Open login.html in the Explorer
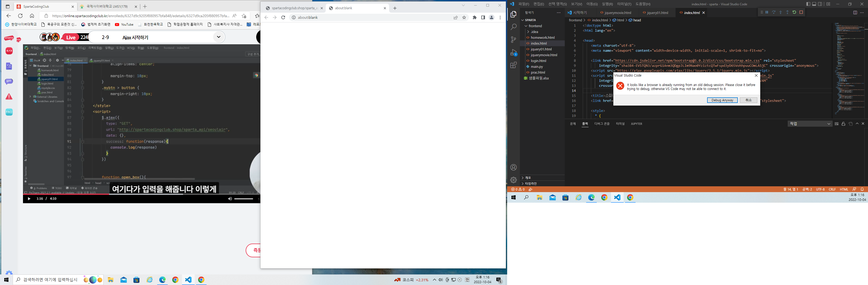868x285 pixels. (x=538, y=61)
